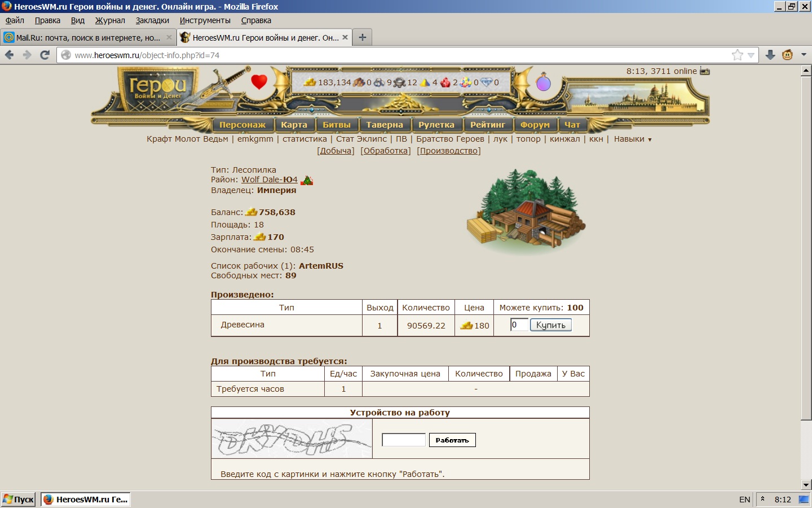Screen dimensions: 812x508
Task: Click the radio icon next to online count
Action: coord(705,71)
